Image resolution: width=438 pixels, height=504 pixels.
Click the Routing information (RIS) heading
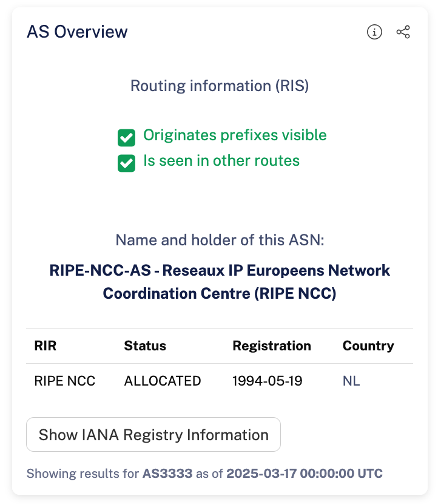coord(220,86)
